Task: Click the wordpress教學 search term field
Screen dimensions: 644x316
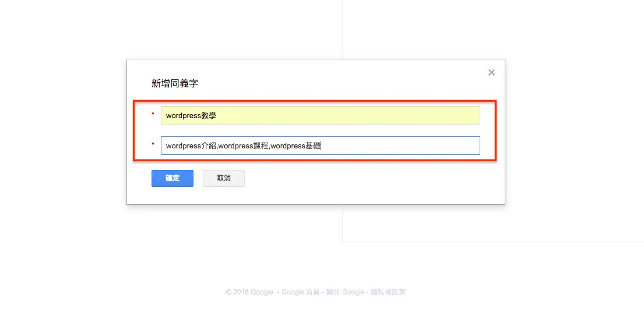Action: (x=321, y=115)
